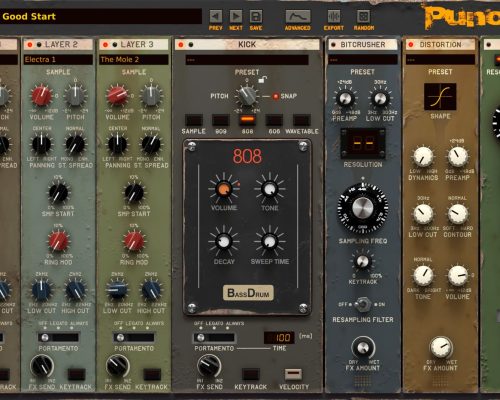Click the 808 orange VOLUME knob
Image resolution: width=500 pixels, height=400 pixels.
click(x=224, y=188)
